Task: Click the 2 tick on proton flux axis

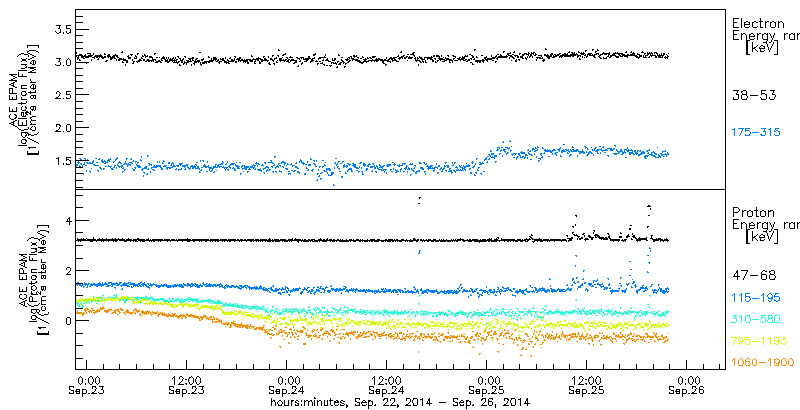Action: 67,271
